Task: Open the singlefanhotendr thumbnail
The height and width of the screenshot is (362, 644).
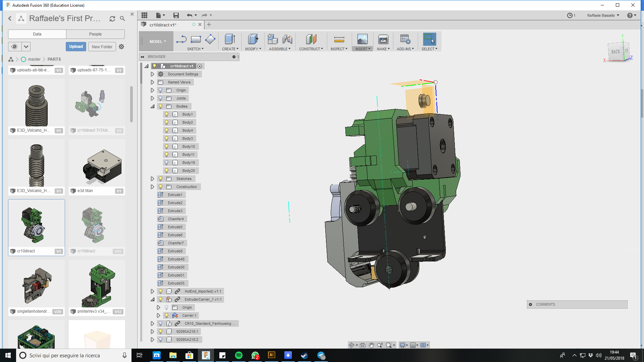Action: pyautogui.click(x=37, y=284)
